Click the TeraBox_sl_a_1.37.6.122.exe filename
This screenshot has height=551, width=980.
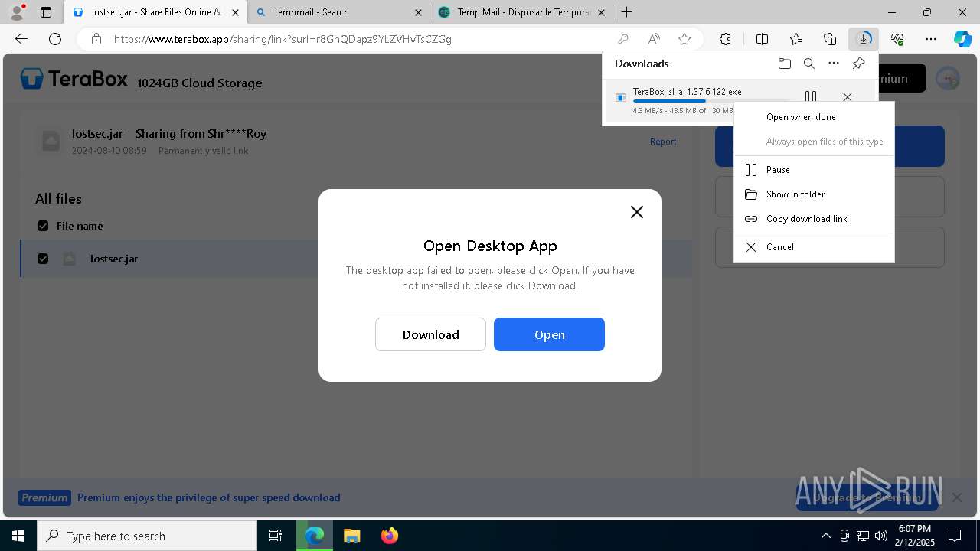coord(688,92)
